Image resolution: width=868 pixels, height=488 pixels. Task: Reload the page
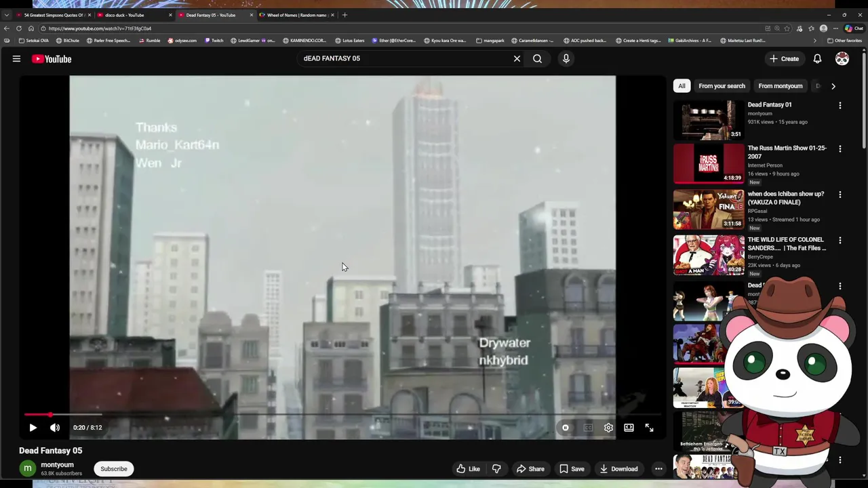pos(19,28)
